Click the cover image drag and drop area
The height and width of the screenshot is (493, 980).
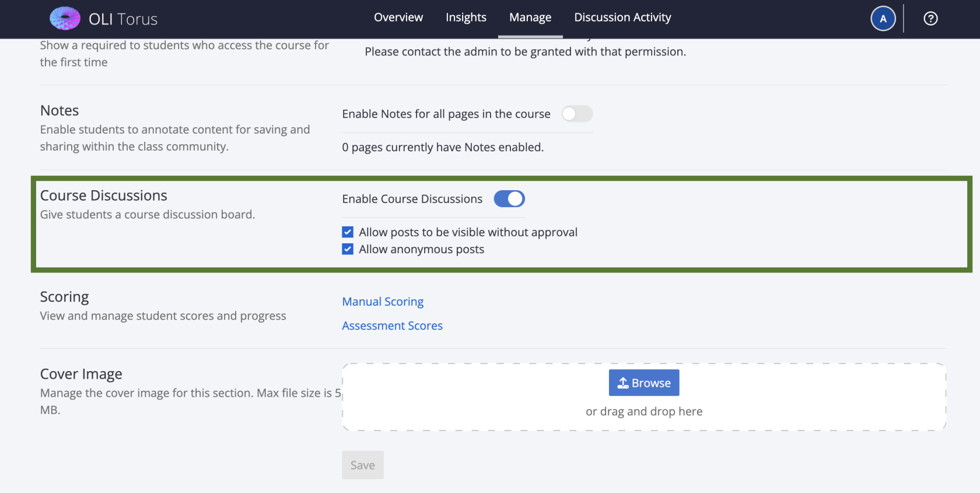644,412
